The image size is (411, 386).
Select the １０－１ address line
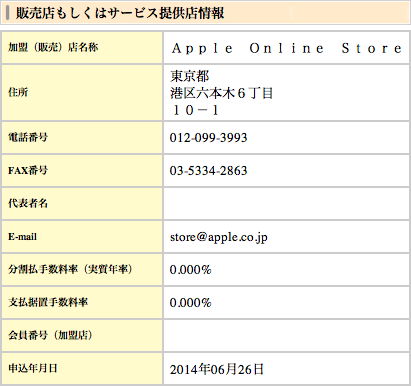(x=195, y=110)
